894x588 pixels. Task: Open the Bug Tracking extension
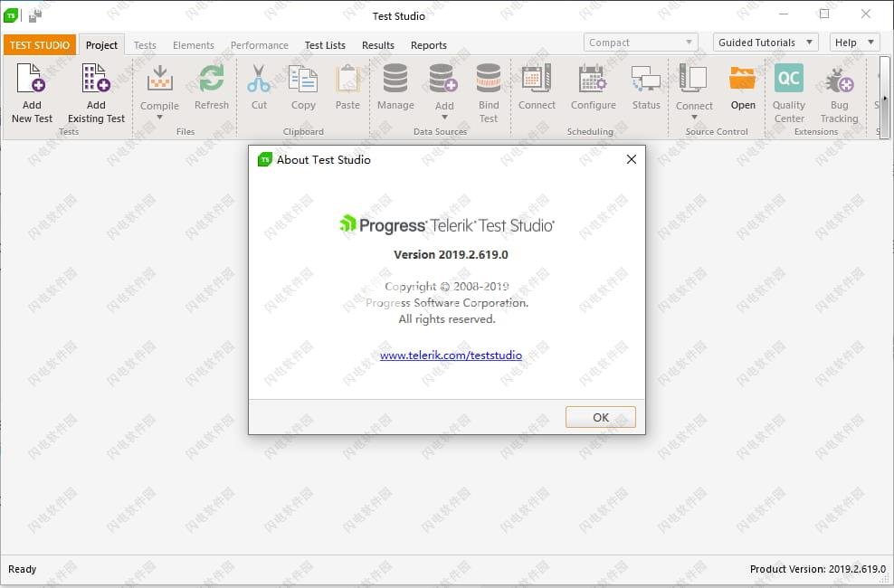click(x=840, y=80)
